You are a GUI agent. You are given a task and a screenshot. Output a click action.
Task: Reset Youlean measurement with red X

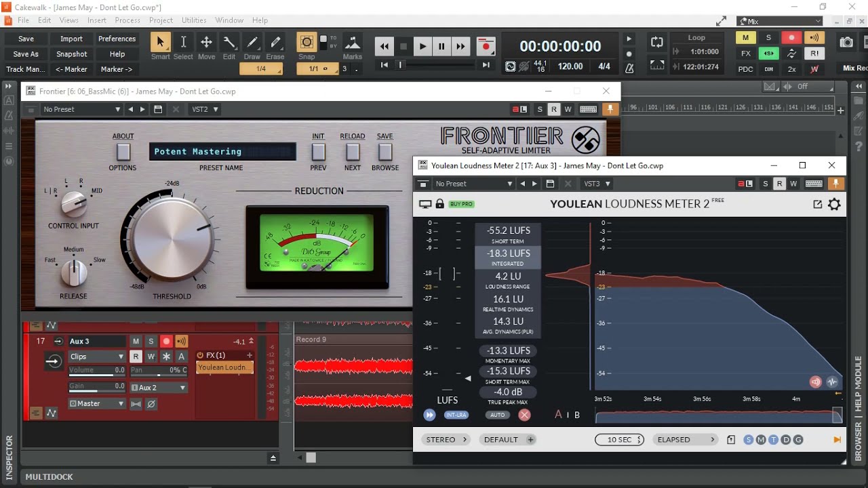524,415
